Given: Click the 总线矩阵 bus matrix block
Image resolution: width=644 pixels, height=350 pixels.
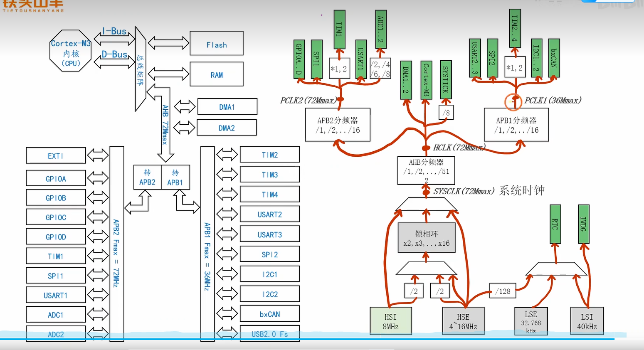Looking at the screenshot, I should (141, 69).
